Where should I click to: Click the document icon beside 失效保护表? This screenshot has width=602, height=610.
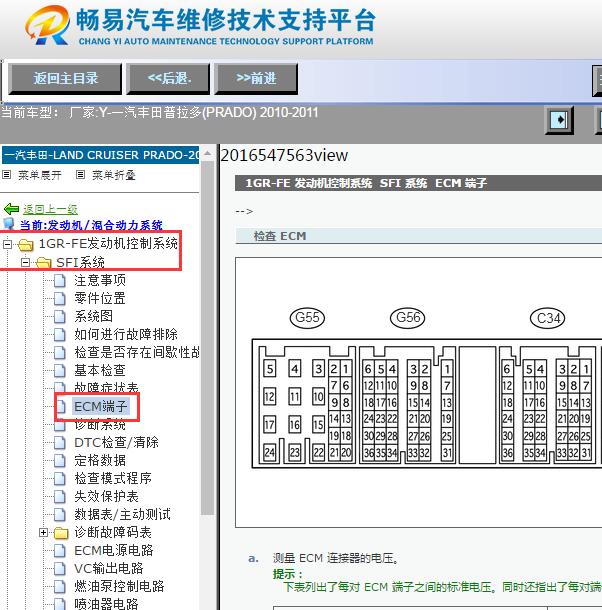click(x=60, y=496)
